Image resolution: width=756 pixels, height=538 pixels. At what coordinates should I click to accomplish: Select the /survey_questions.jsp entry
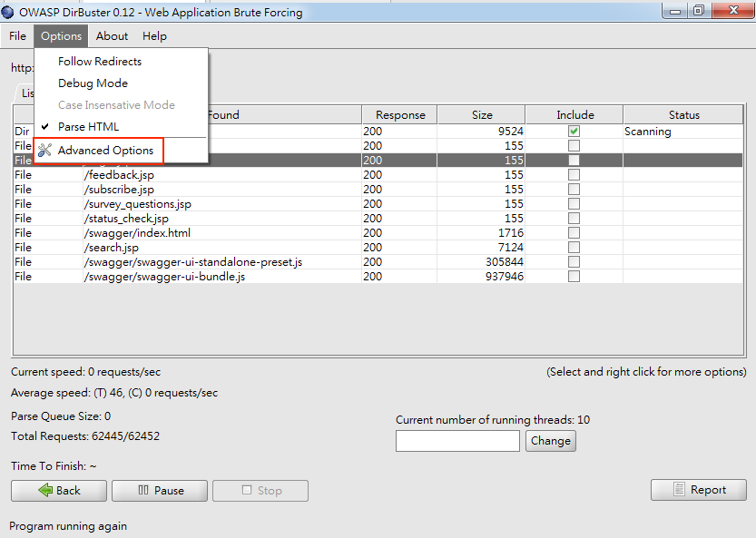(x=378, y=203)
